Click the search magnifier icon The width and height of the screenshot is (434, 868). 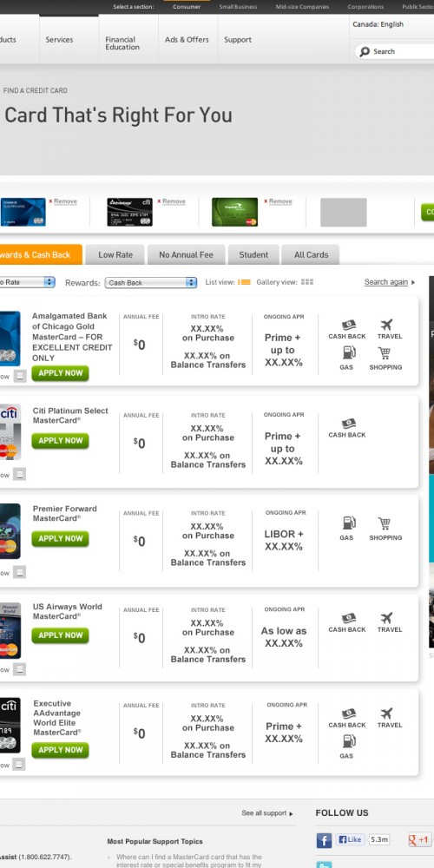point(365,51)
